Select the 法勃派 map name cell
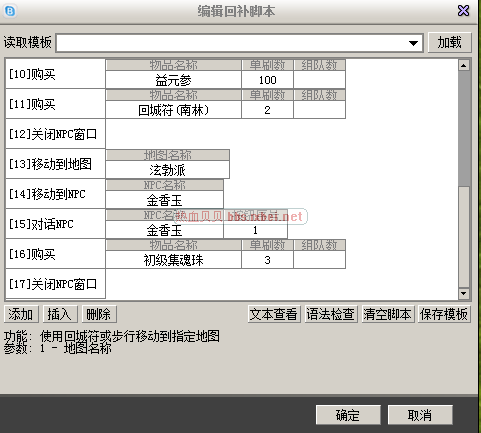This screenshot has height=433, width=481. [167, 170]
